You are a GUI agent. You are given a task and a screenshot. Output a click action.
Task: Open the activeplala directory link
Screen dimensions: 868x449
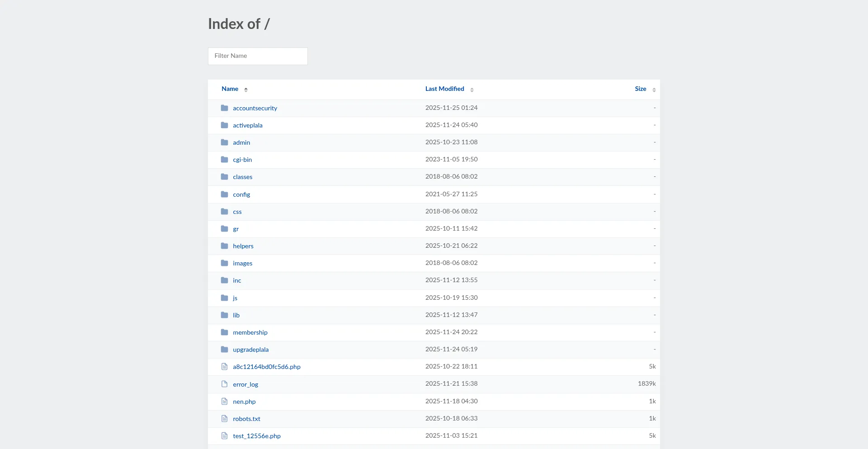pyautogui.click(x=247, y=125)
